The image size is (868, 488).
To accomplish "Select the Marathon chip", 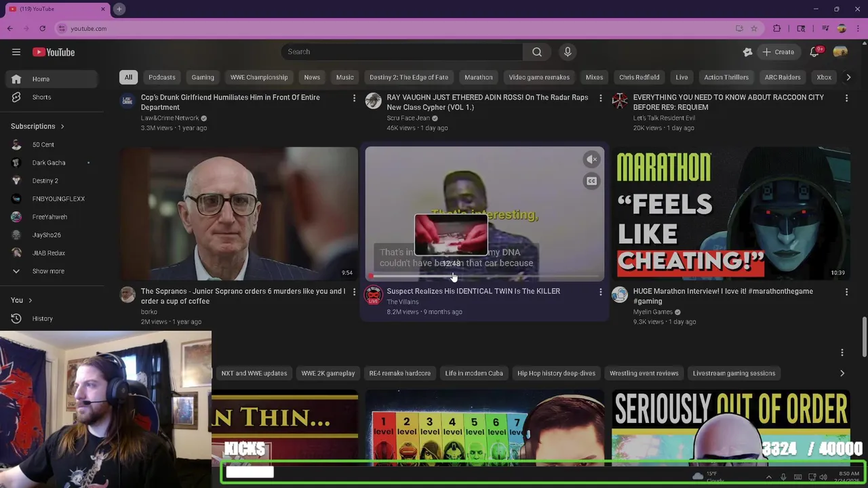I will pyautogui.click(x=479, y=77).
